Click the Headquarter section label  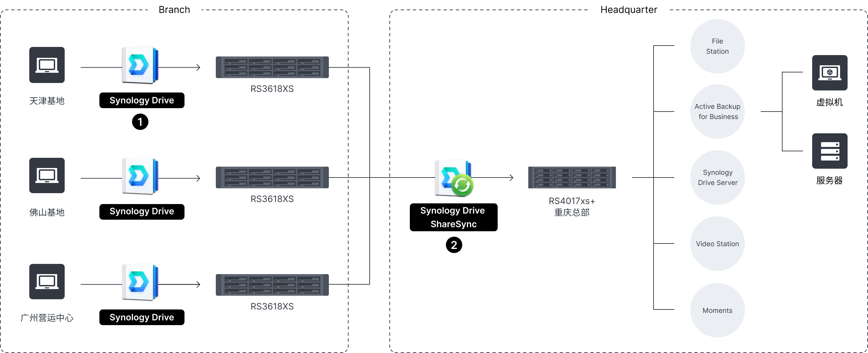629,10
